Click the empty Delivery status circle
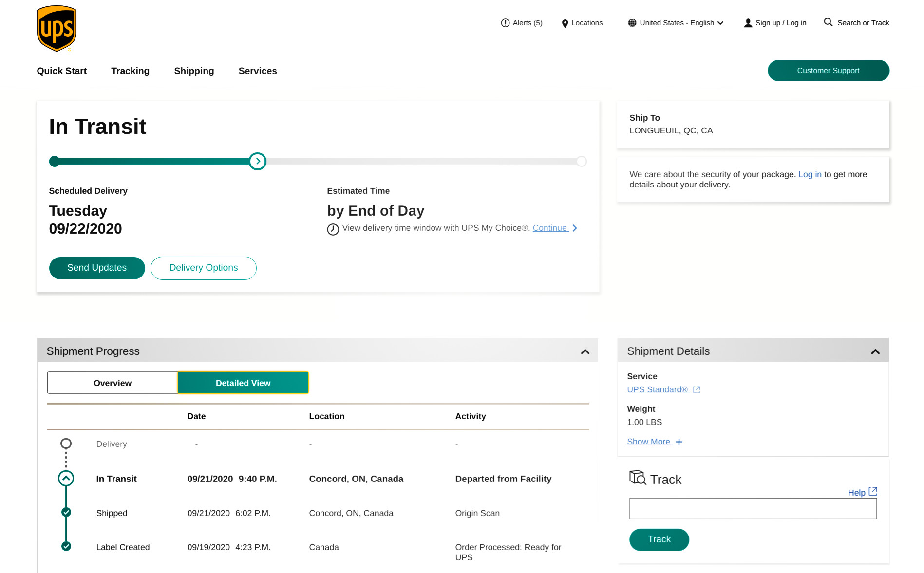The width and height of the screenshot is (924, 573). tap(66, 444)
